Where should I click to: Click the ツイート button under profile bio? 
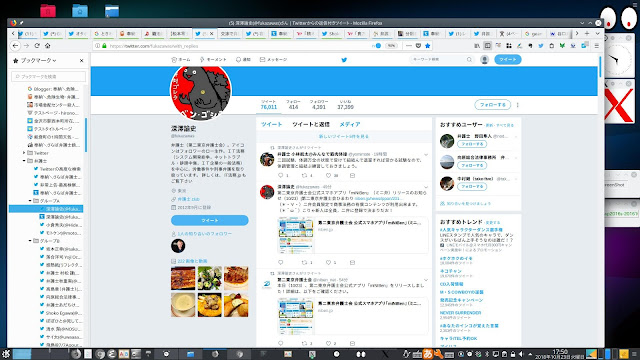pyautogui.click(x=210, y=220)
